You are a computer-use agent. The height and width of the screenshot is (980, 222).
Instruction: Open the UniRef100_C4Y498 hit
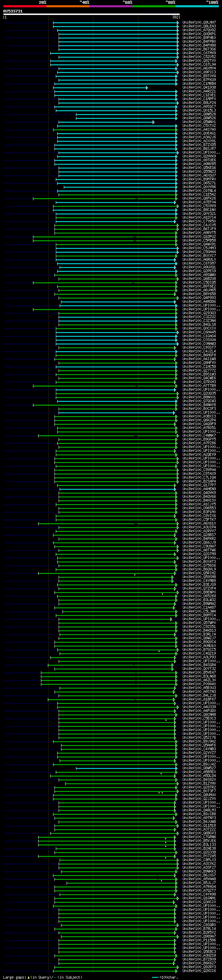pyautogui.click(x=199, y=894)
